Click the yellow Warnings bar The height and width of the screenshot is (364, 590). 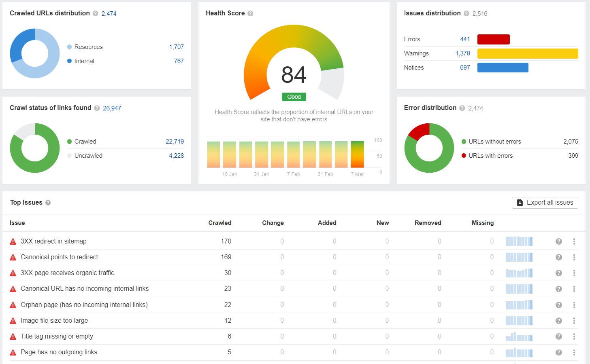click(x=528, y=53)
